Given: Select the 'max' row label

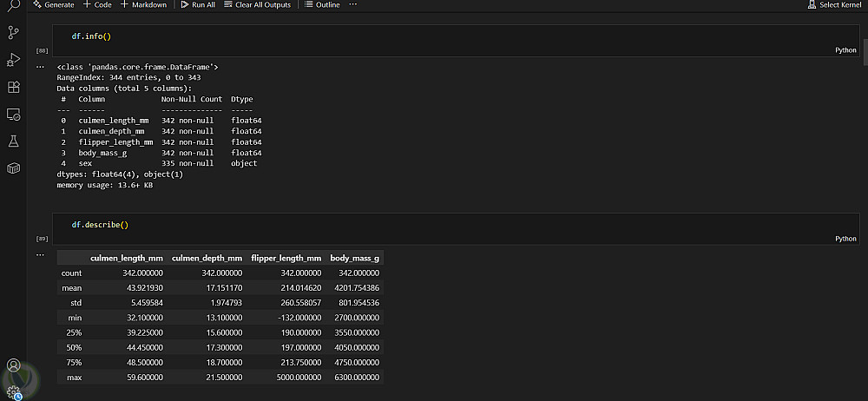Looking at the screenshot, I should pos(75,378).
